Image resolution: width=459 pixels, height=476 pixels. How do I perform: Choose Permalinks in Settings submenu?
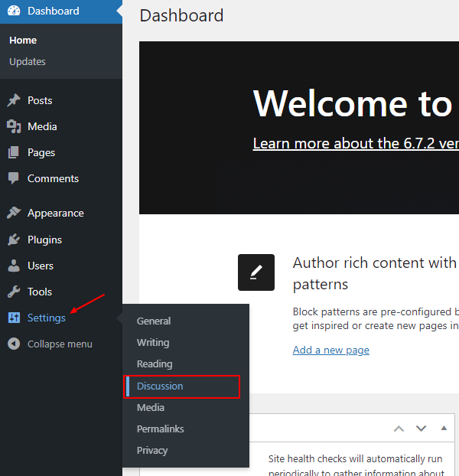(160, 429)
